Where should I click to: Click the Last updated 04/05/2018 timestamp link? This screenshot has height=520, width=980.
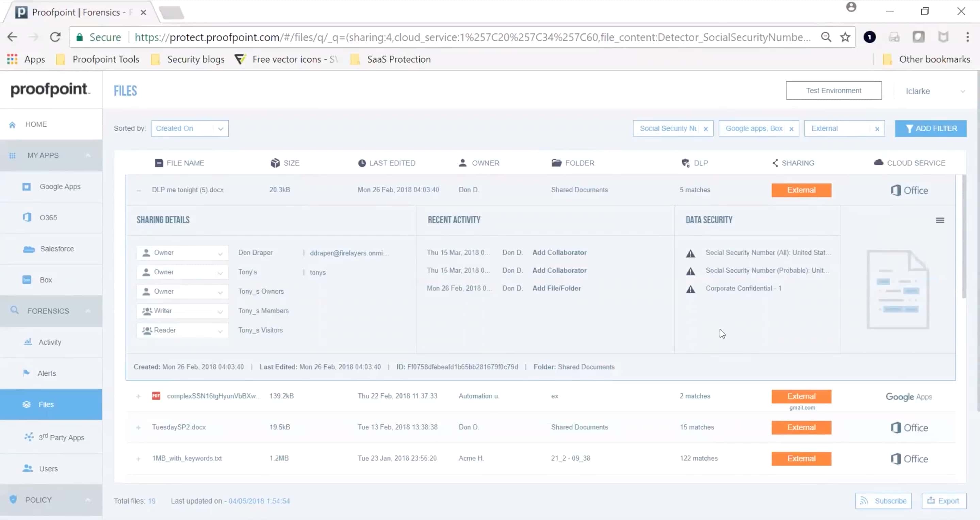[x=259, y=501]
